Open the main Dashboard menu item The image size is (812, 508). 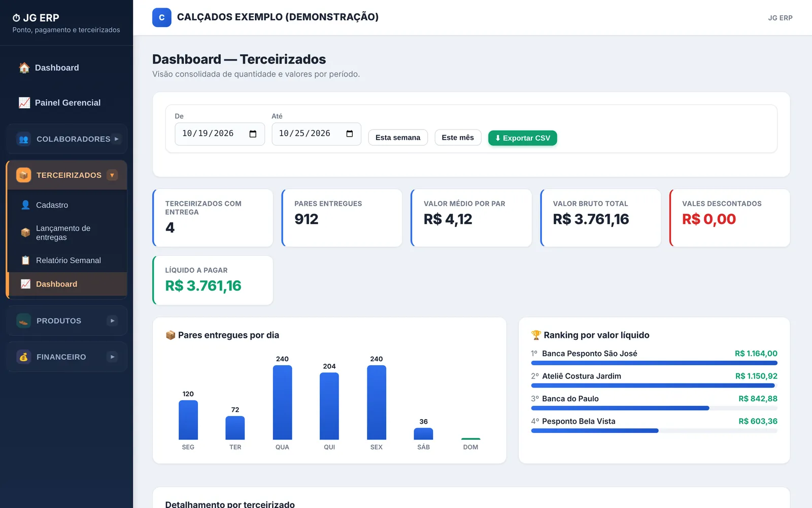click(66, 68)
